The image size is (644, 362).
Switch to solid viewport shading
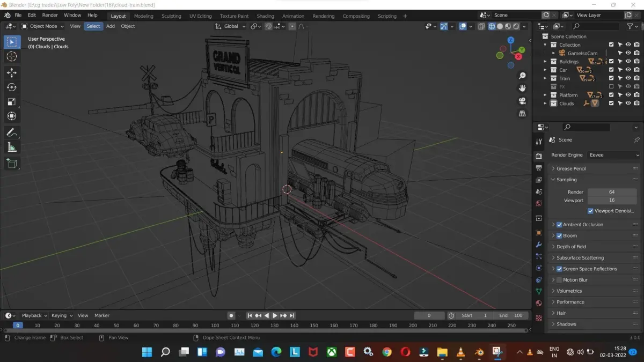tap(500, 26)
